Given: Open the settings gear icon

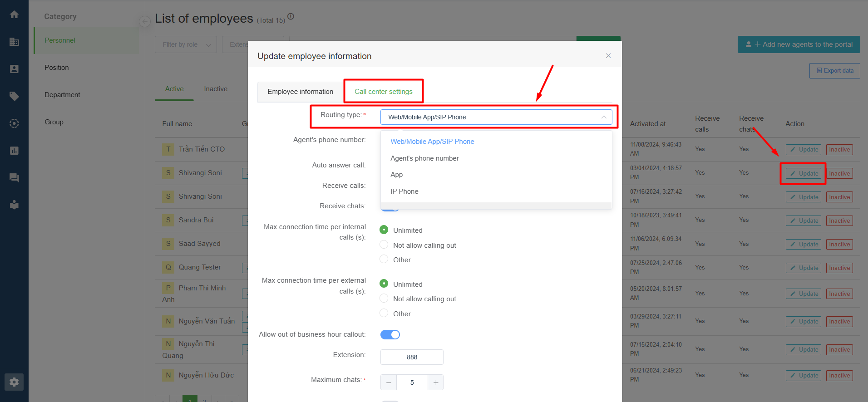Looking at the screenshot, I should [14, 382].
